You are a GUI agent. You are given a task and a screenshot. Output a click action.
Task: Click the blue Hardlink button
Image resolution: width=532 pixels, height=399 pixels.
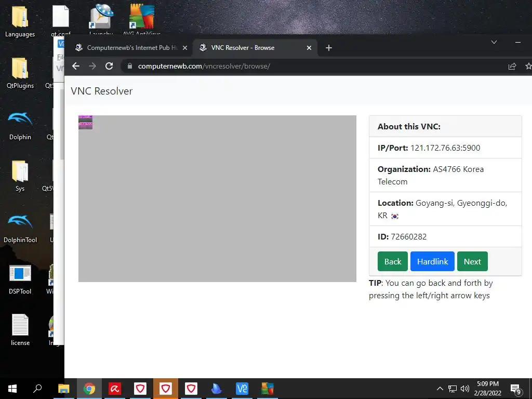point(432,261)
